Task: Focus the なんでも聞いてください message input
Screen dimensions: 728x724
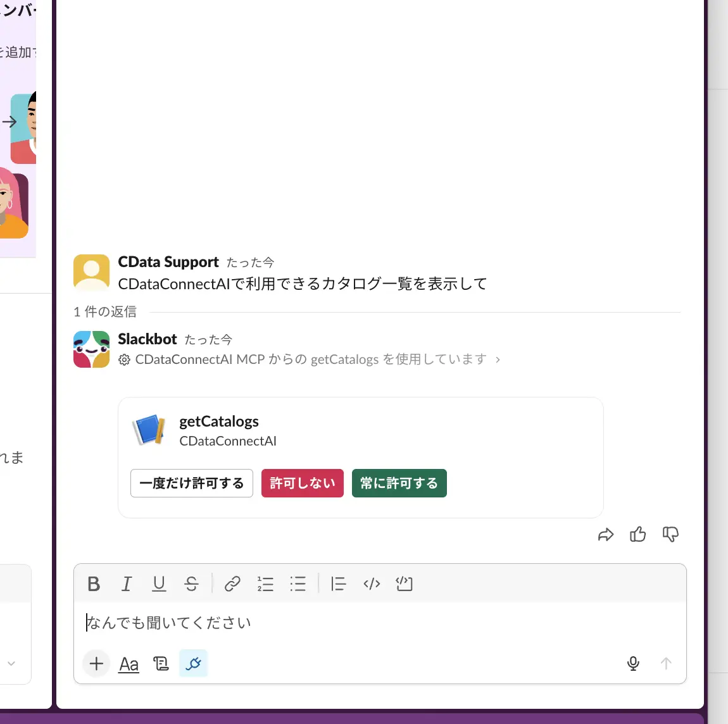Action: [380, 623]
